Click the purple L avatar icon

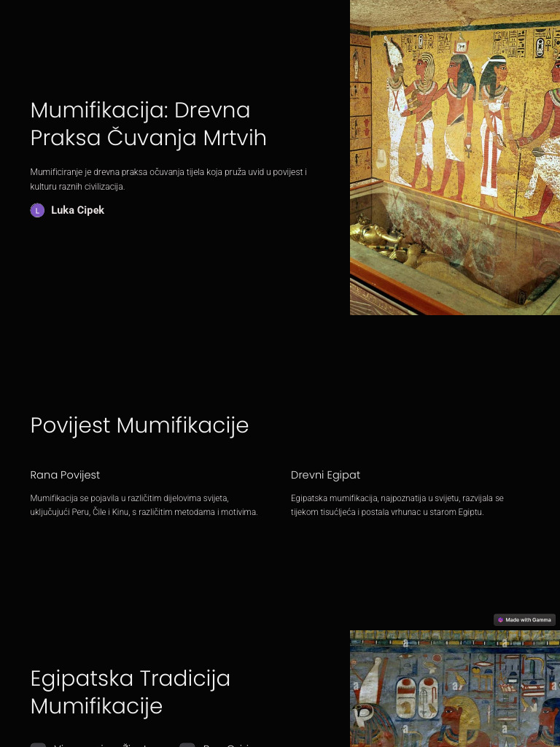click(x=37, y=210)
